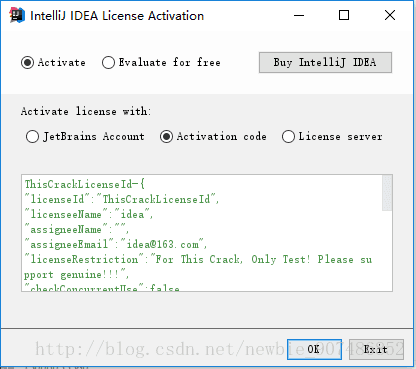Viewport: 416px width, 369px height.
Task: Select the Activation code radio button
Action: 166,137
